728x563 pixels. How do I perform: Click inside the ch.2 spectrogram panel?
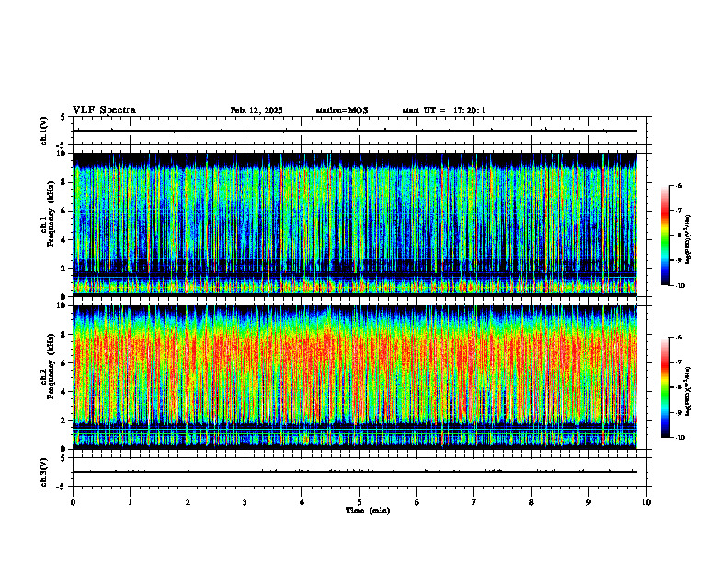point(355,377)
